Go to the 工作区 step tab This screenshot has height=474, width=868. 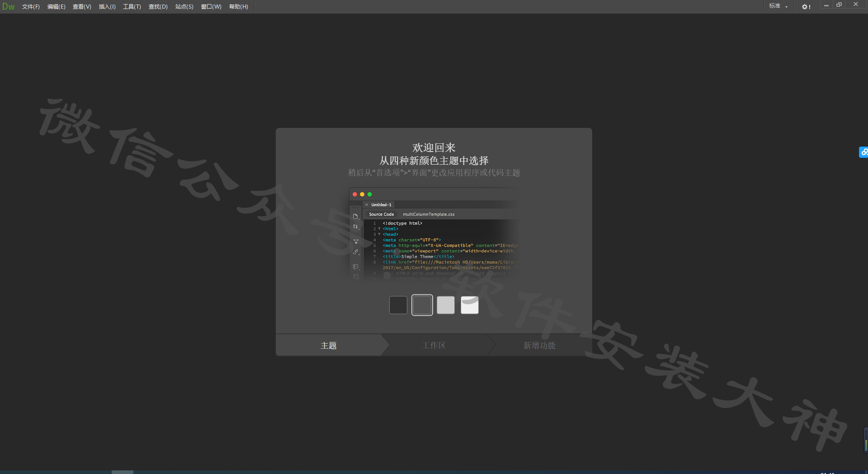(434, 346)
